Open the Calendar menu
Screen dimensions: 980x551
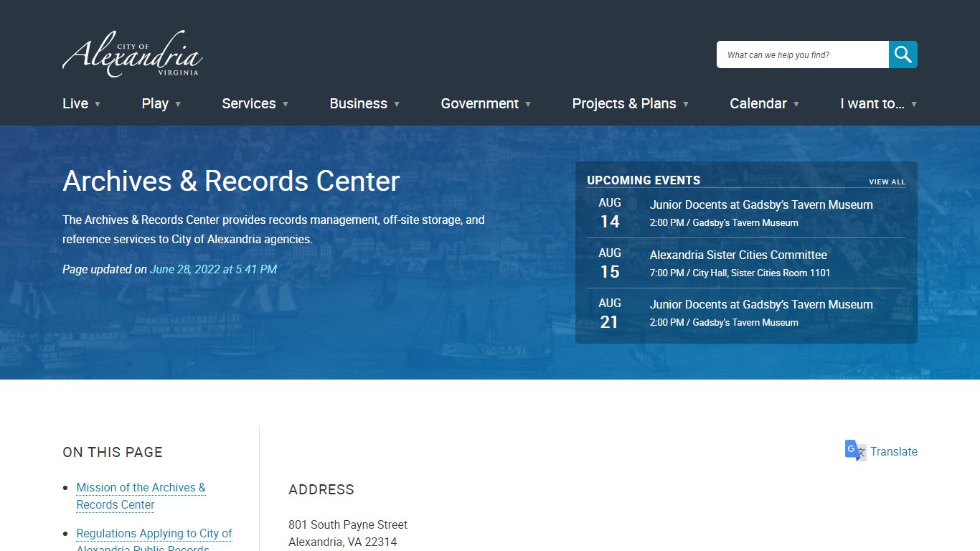pyautogui.click(x=758, y=103)
